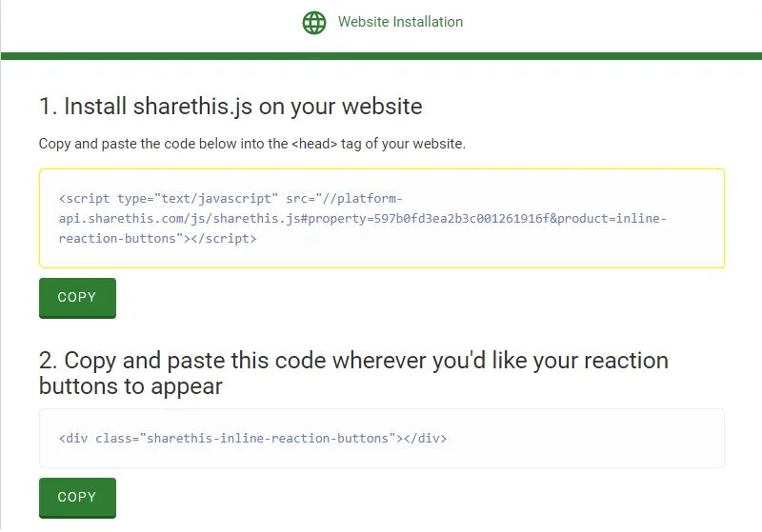762x532 pixels.
Task: Click the 'product=inline-' parameter in the script
Action: 612,219
